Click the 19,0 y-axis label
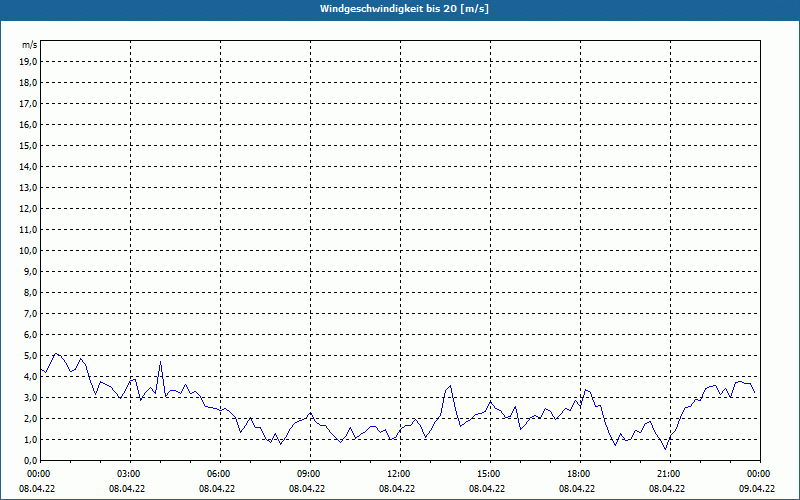This screenshot has width=800, height=500. [27, 62]
